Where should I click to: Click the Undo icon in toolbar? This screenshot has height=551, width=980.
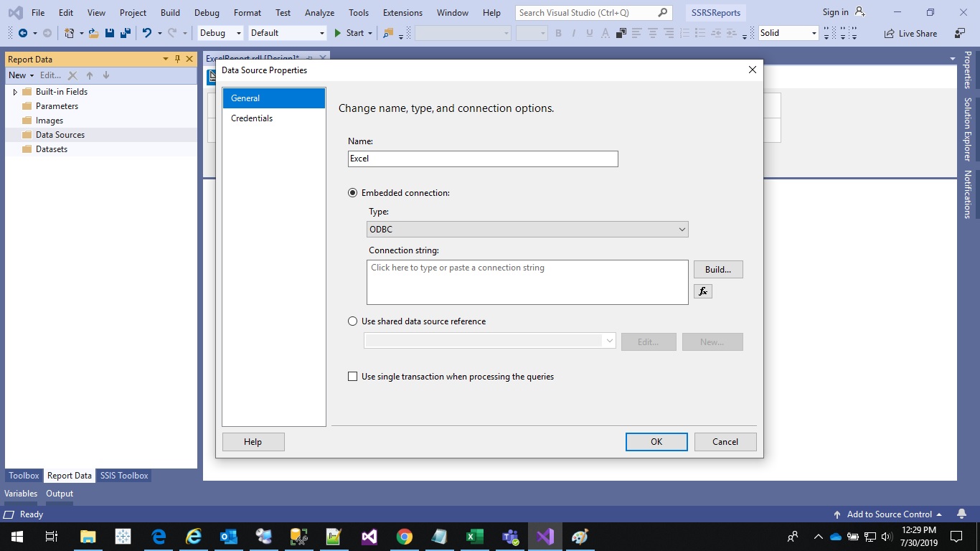[147, 32]
